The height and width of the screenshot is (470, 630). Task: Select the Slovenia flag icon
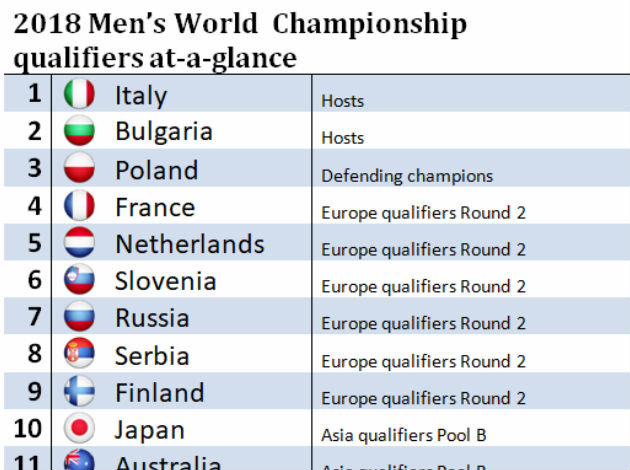coord(79,281)
